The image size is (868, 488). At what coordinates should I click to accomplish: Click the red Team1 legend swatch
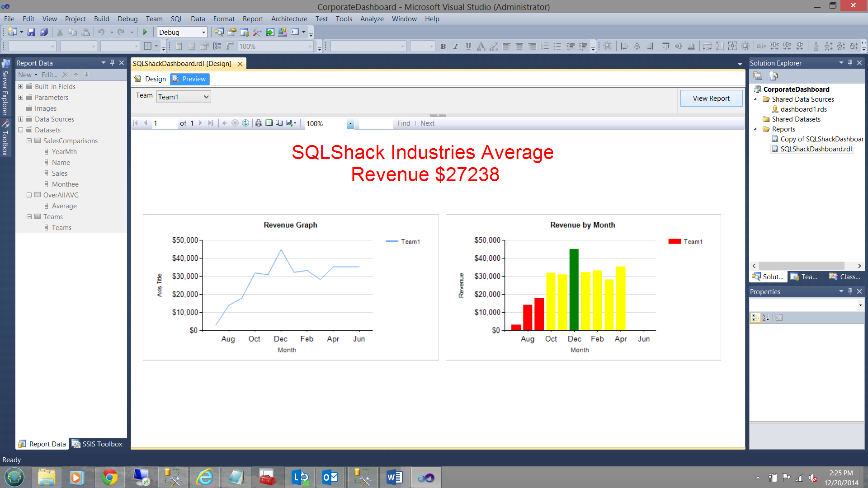click(x=674, y=241)
